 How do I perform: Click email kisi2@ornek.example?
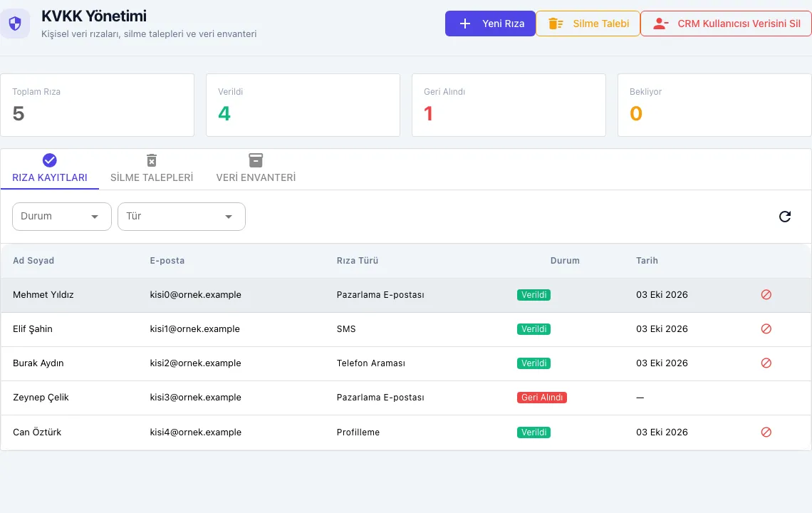(x=196, y=363)
